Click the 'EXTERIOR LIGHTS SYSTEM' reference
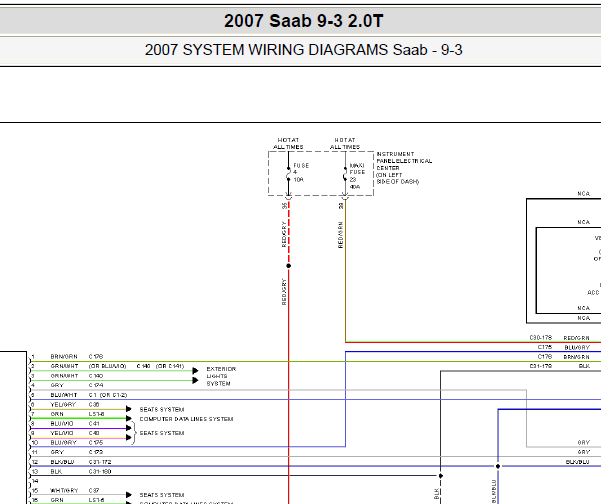 [x=221, y=376]
